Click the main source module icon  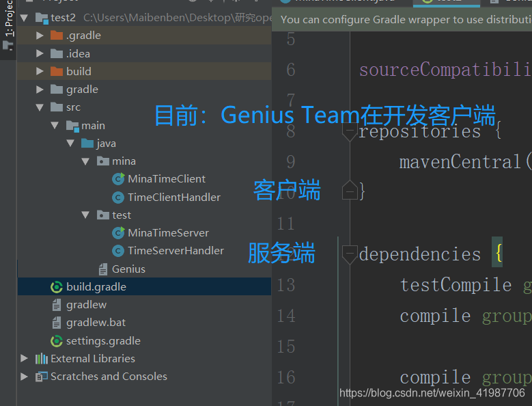72,126
